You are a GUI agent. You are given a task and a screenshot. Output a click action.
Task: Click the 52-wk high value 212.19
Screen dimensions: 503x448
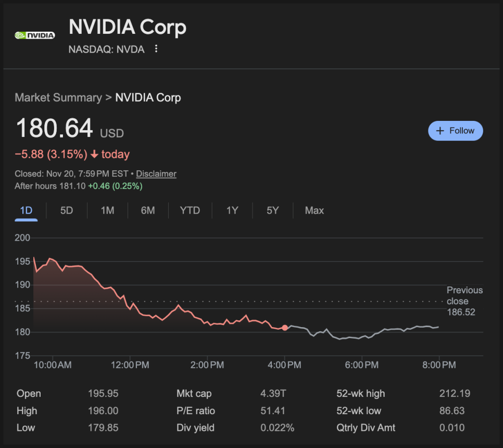coord(452,393)
